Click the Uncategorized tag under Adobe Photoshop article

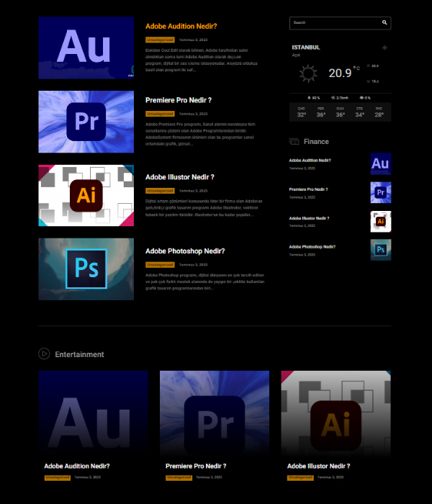160,264
